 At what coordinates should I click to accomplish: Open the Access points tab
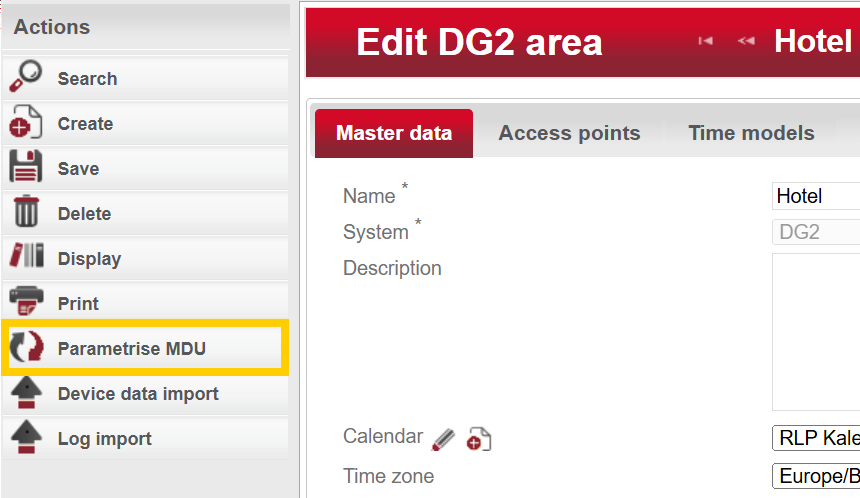pos(569,133)
